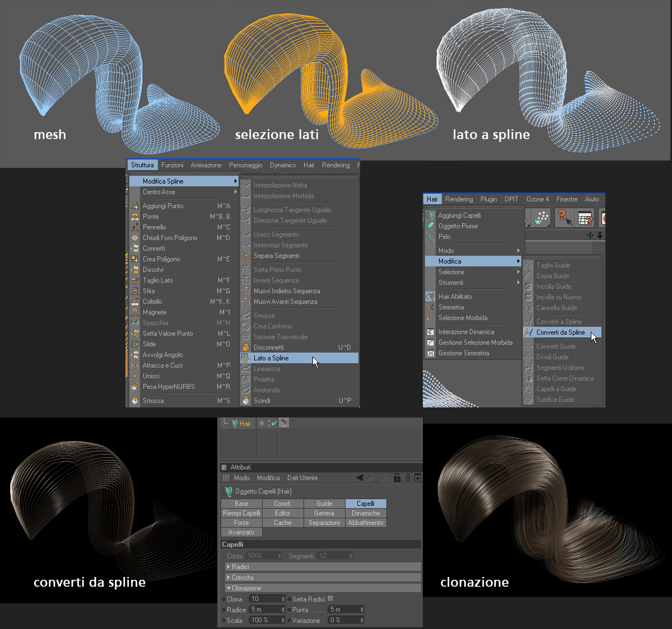Screen dimensions: 672x629
Task: Click the Modifica item in Hair menu
Action: pyautogui.click(x=473, y=261)
